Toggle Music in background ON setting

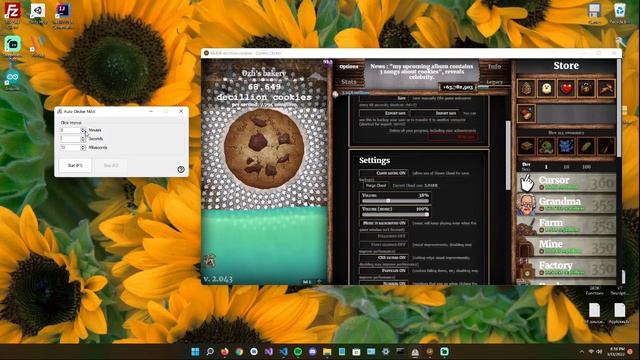click(384, 223)
